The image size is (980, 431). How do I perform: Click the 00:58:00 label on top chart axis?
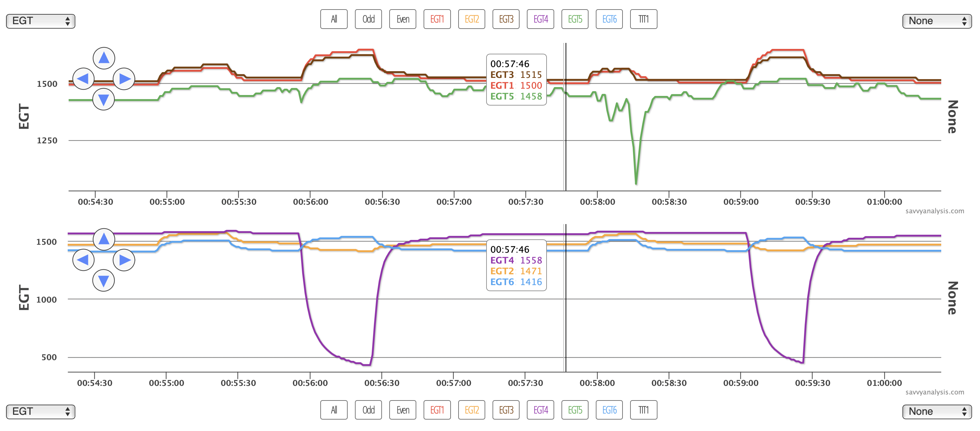(x=597, y=202)
